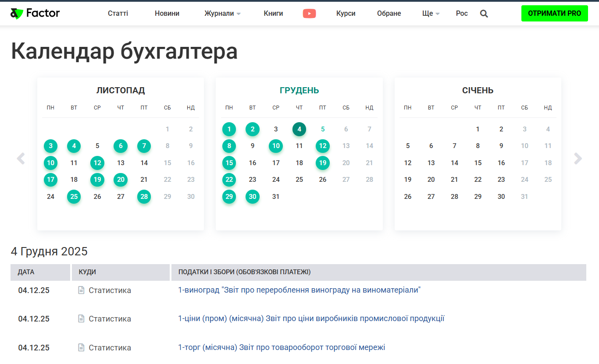Image resolution: width=599 pixels, height=364 pixels.
Task: Go to next month with right arrow
Action: point(578,159)
